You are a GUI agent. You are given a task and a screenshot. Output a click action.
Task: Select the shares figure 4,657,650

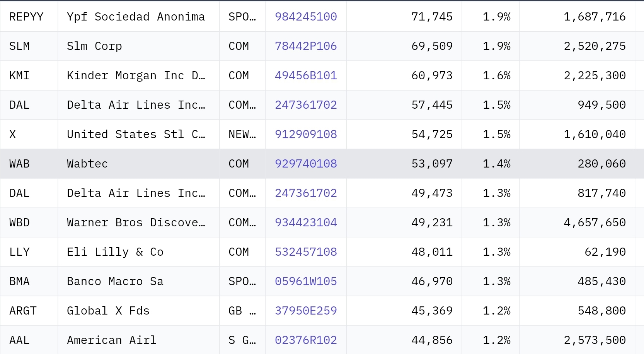(x=595, y=222)
